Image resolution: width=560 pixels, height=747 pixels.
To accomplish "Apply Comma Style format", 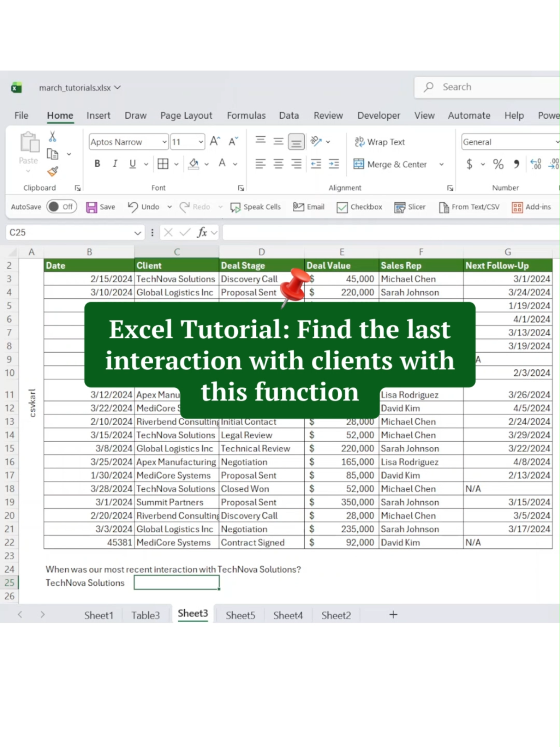I will tap(516, 164).
